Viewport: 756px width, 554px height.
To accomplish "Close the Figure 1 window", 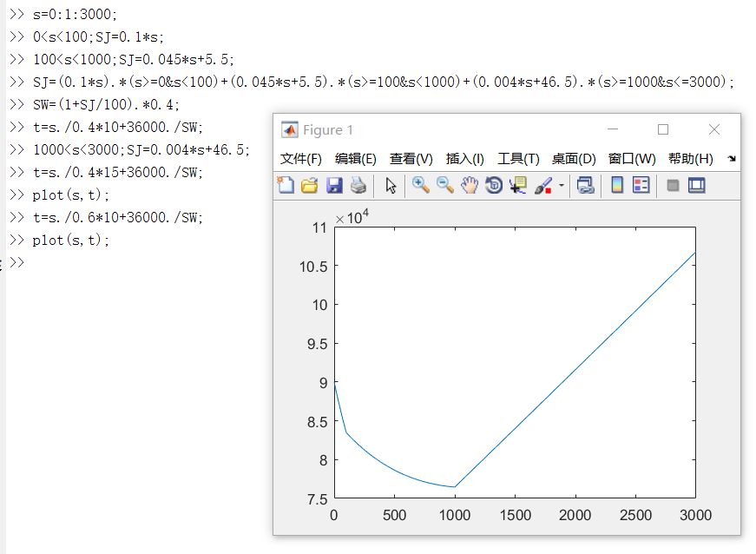I will [x=714, y=129].
